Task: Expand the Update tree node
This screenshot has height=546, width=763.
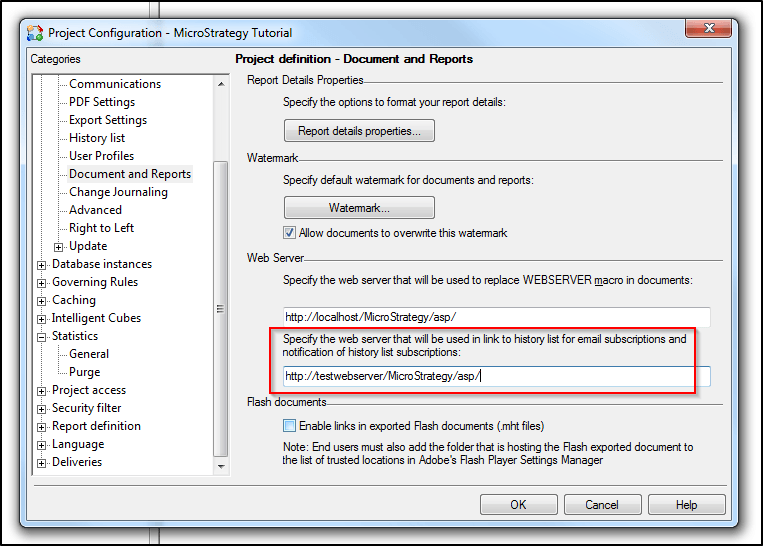Action: pyautogui.click(x=58, y=247)
